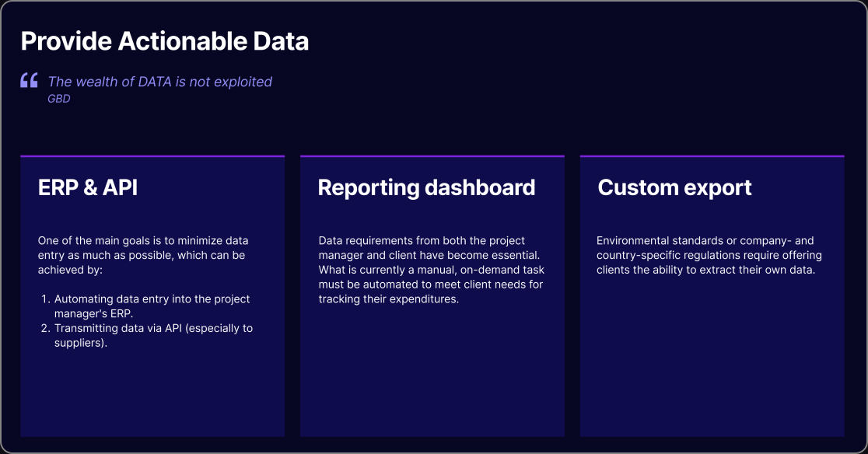Click the number 2 list marker
The width and height of the screenshot is (868, 454).
[45, 329]
